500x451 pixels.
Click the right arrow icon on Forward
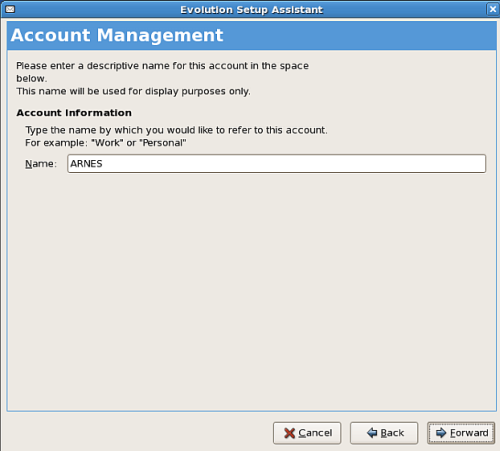441,433
